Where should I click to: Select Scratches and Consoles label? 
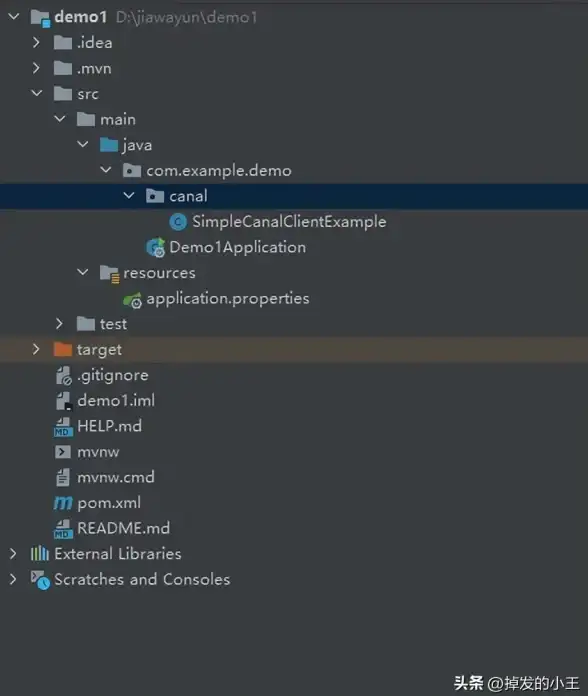click(x=142, y=580)
